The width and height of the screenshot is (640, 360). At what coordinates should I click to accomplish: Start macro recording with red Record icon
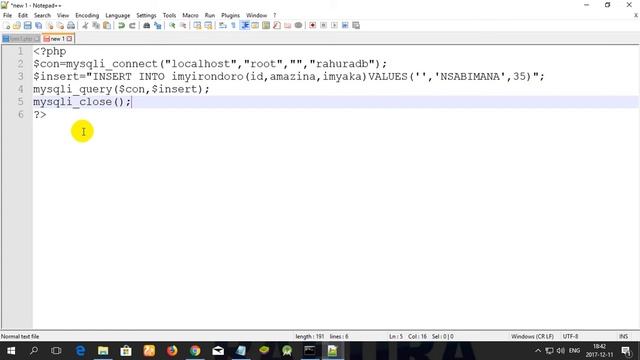click(x=312, y=25)
